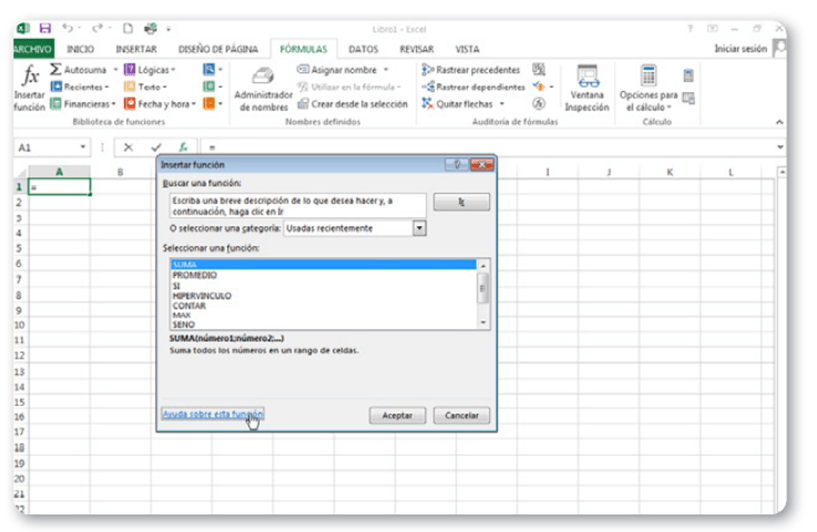Click the cancel X in formula bar
Viewport: 817px width, 532px height.
click(128, 147)
